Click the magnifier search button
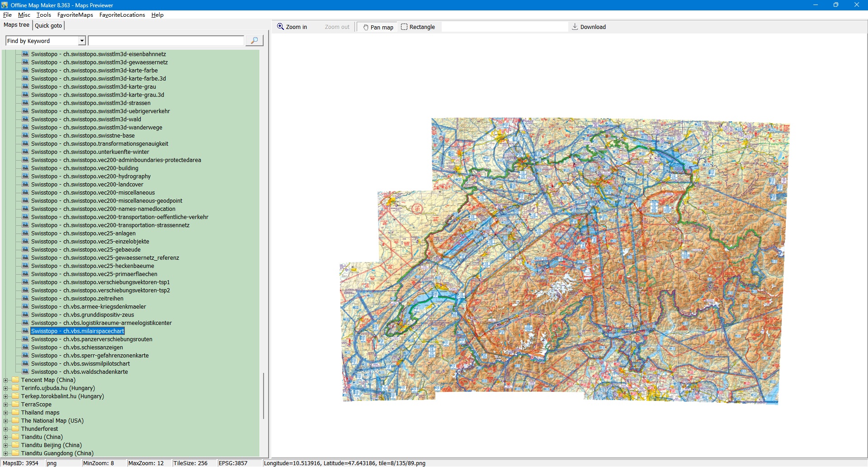Screen dimensions: 868x467 click(x=254, y=41)
